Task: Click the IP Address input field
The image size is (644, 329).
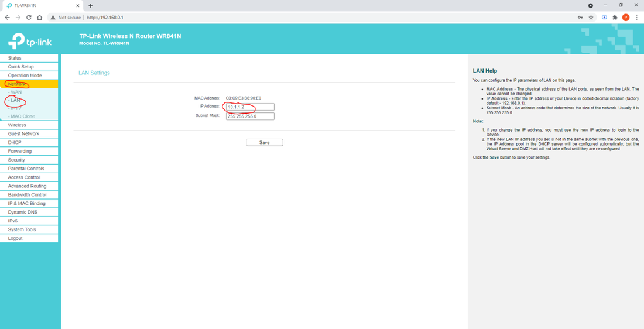Action: pyautogui.click(x=250, y=107)
